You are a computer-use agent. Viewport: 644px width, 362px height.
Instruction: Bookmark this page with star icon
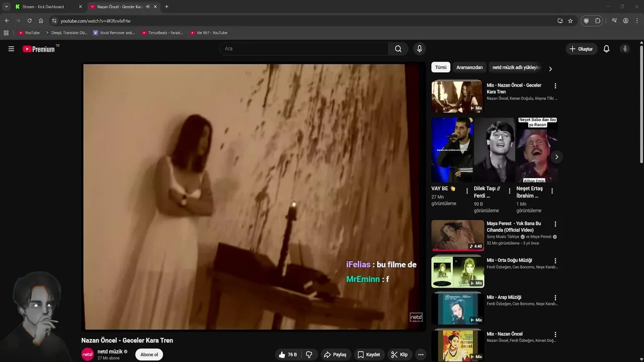click(570, 21)
